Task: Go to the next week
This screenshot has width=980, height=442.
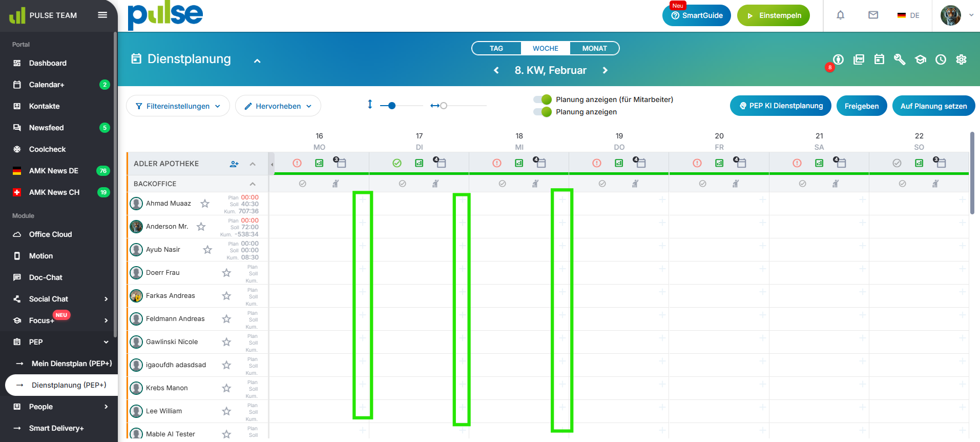Action: 605,70
